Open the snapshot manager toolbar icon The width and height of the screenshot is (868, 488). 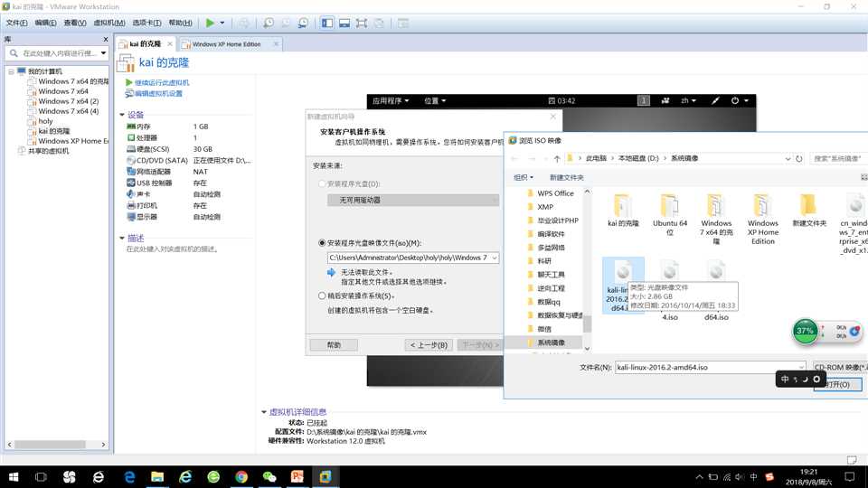click(x=304, y=23)
